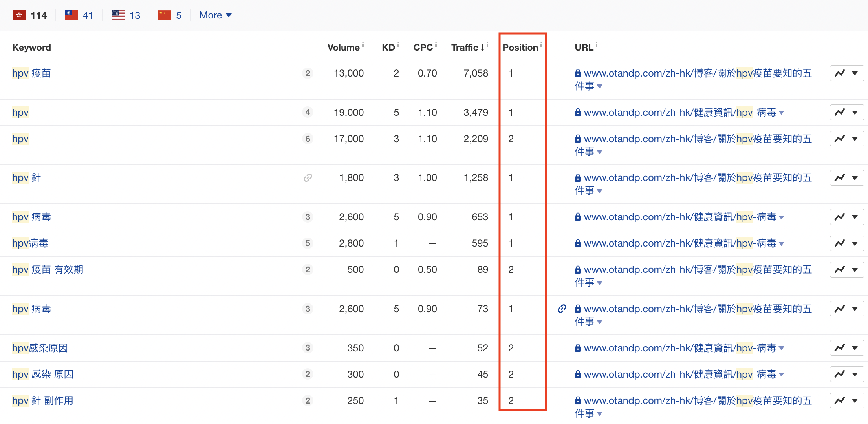This screenshot has height=424, width=868.
Task: Open the trend chart for hpv 針 副作用
Action: (840, 400)
